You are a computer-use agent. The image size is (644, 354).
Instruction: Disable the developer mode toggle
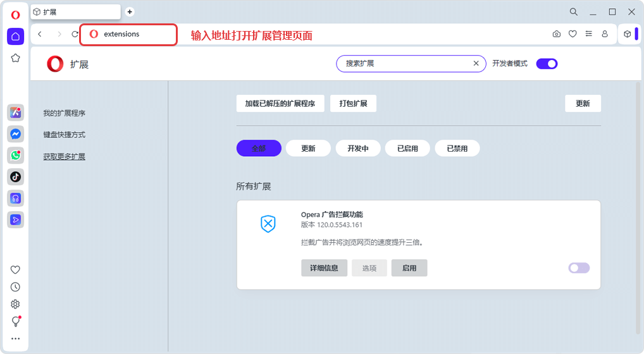pyautogui.click(x=547, y=63)
